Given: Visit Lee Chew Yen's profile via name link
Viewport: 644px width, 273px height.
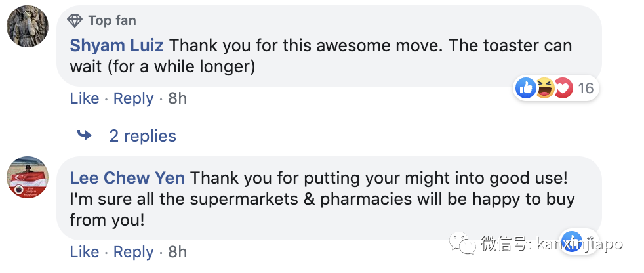Looking at the screenshot, I should pyautogui.click(x=127, y=178).
